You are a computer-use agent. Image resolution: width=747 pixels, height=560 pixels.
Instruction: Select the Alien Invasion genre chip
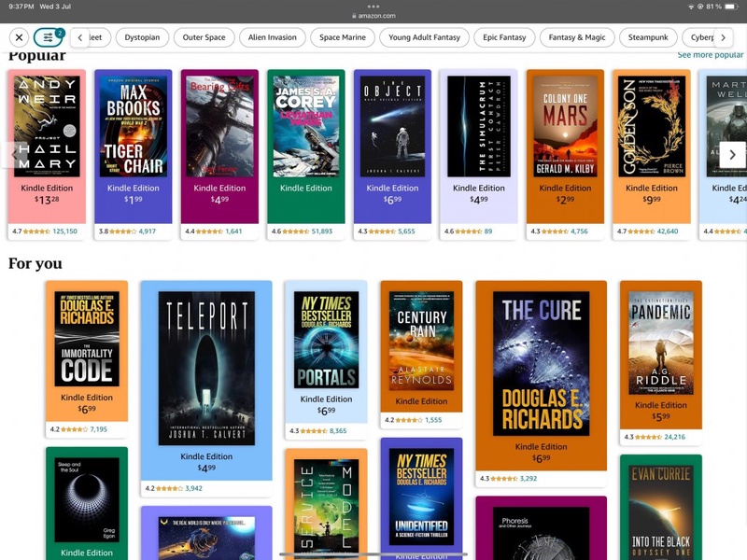click(272, 37)
